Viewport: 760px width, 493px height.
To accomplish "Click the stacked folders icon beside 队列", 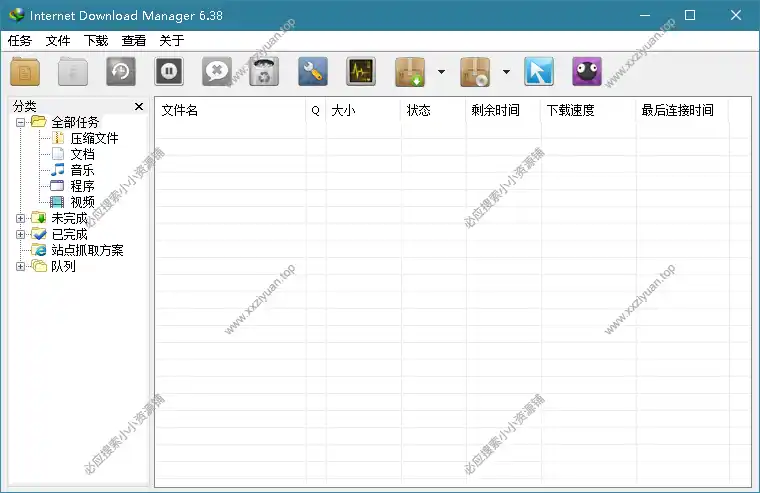I will pos(39,266).
